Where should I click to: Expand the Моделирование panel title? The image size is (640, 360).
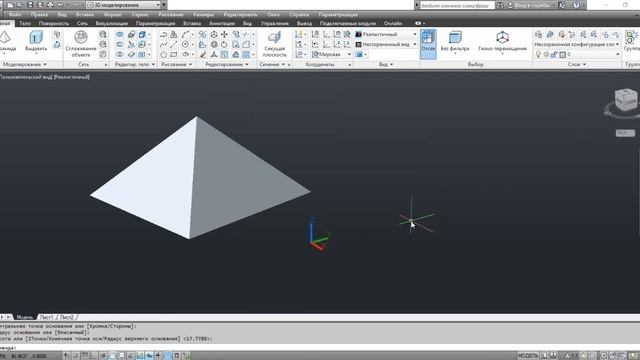coord(24,64)
